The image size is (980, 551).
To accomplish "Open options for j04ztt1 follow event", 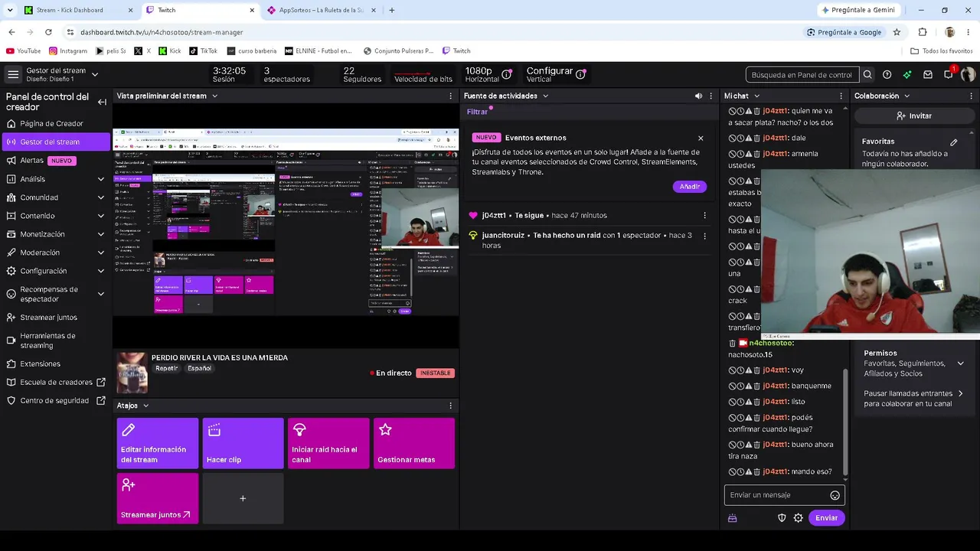I will coord(705,216).
